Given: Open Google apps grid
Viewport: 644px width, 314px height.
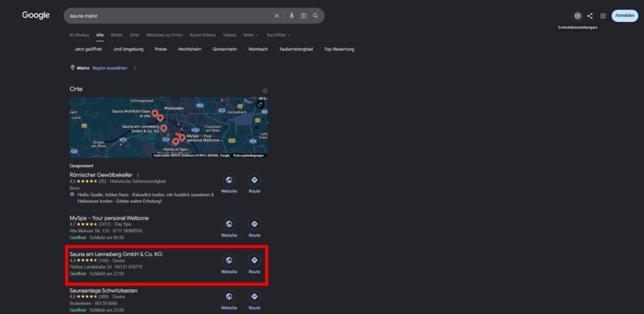Looking at the screenshot, I should pyautogui.click(x=603, y=16).
